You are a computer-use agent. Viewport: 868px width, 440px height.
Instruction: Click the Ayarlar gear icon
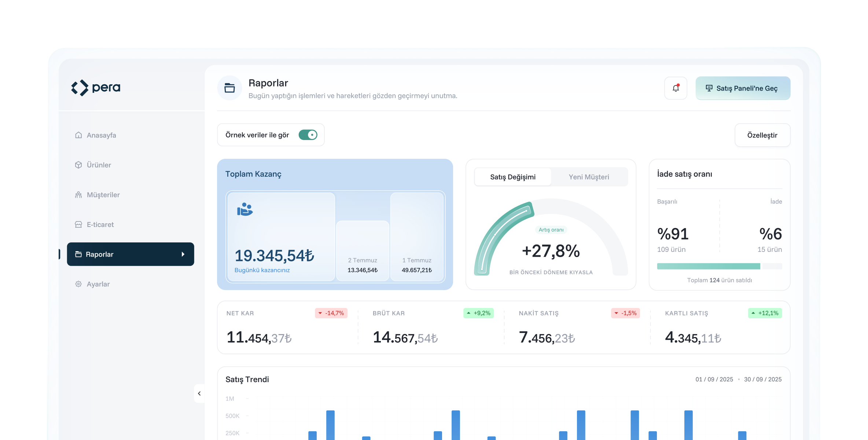[78, 284]
